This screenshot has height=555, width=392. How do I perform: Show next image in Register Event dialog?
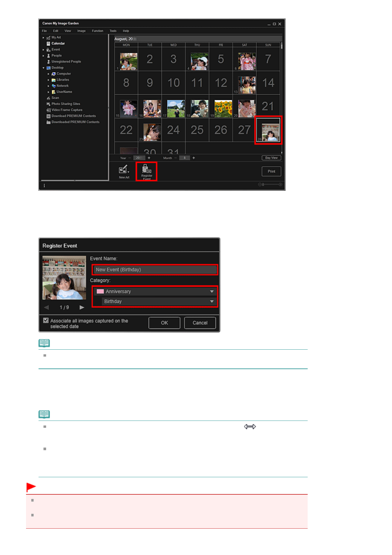pos(82,307)
